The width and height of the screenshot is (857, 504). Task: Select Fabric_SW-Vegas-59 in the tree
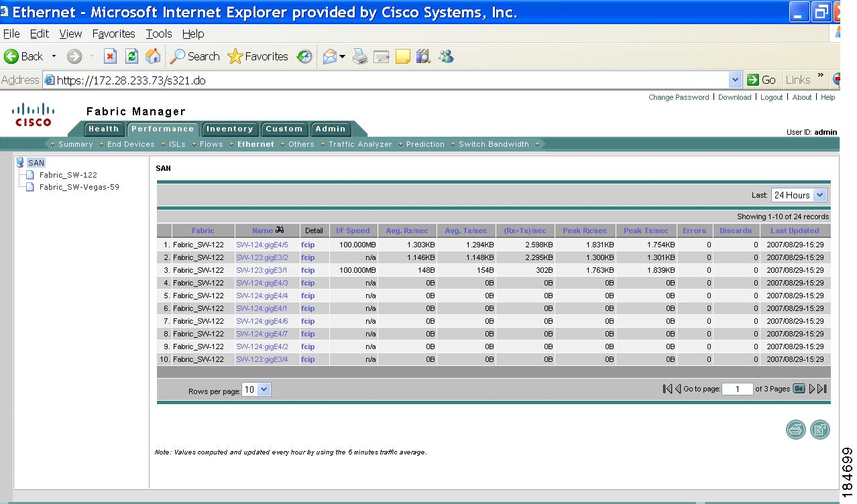[79, 187]
